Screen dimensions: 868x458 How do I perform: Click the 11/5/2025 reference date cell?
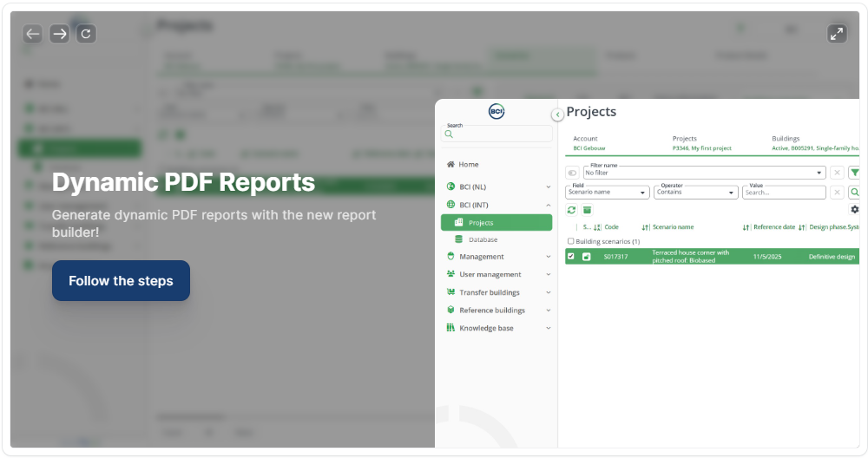767,257
